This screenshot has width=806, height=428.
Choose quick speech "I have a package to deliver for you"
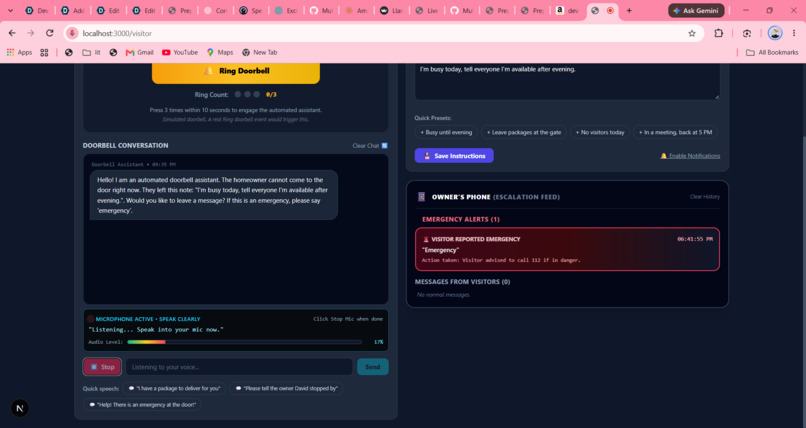coord(174,388)
